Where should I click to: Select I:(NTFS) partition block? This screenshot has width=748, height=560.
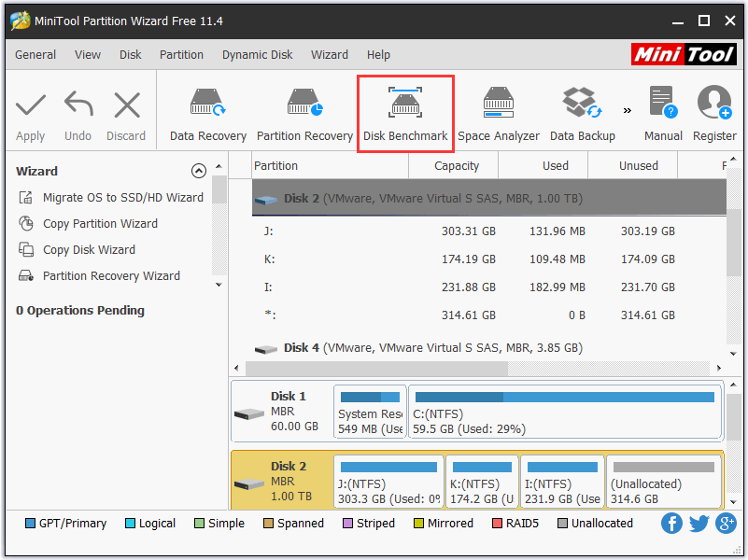[562, 482]
